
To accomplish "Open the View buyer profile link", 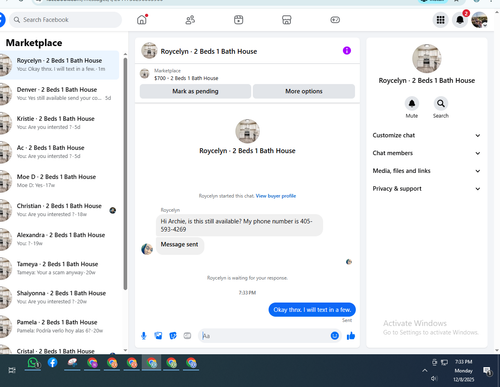I will click(276, 196).
